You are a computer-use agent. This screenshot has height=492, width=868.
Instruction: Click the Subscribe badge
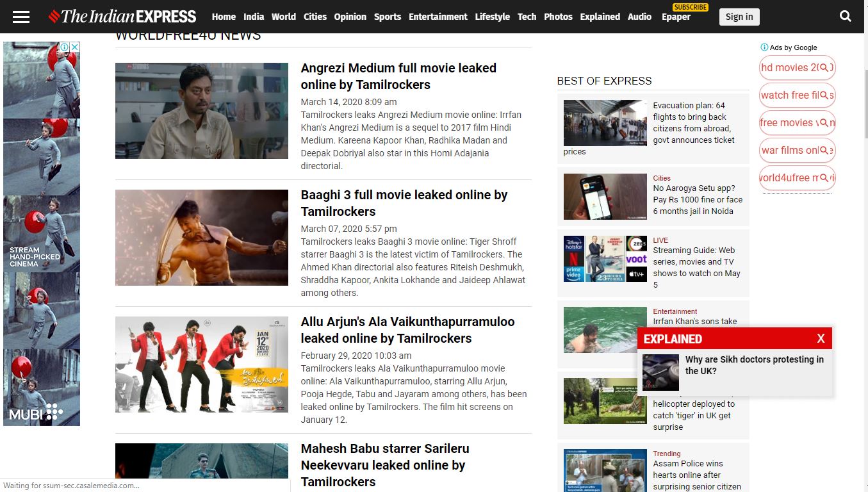click(x=691, y=7)
